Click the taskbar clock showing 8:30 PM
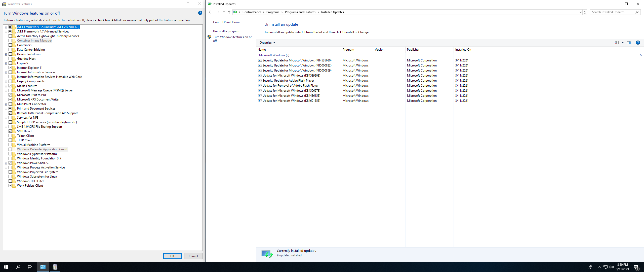The width and height of the screenshot is (644, 272). (x=622, y=267)
